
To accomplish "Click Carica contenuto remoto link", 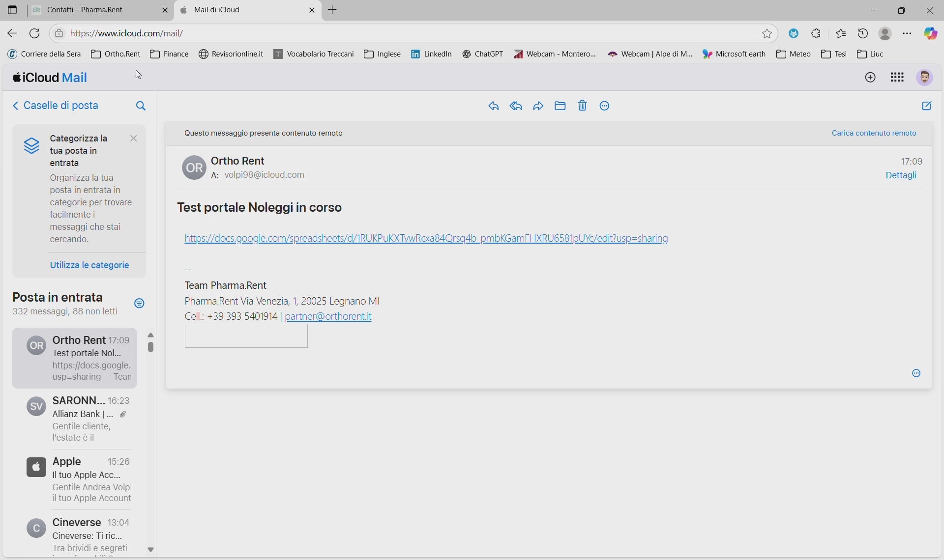I will 874,133.
